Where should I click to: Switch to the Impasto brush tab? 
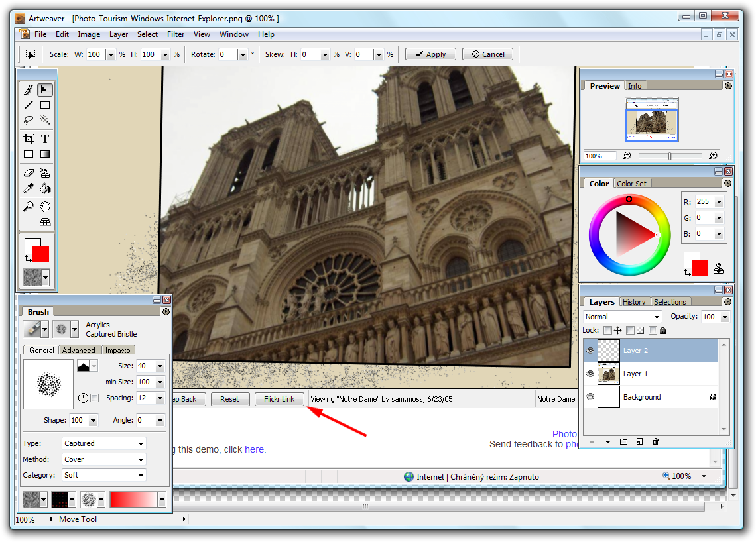click(118, 351)
